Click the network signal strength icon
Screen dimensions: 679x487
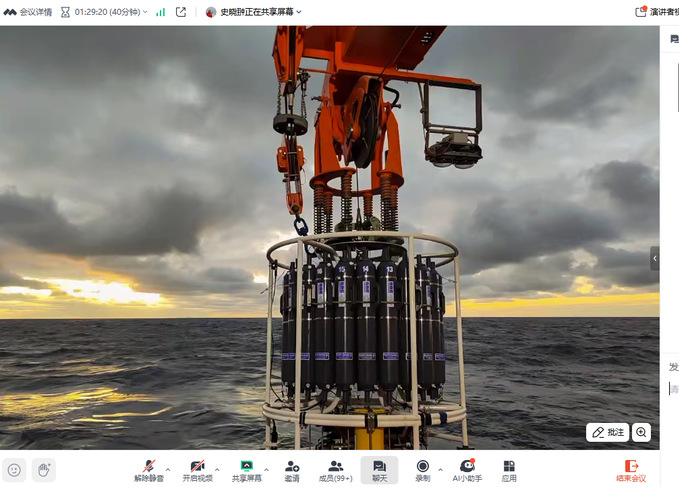(x=160, y=12)
